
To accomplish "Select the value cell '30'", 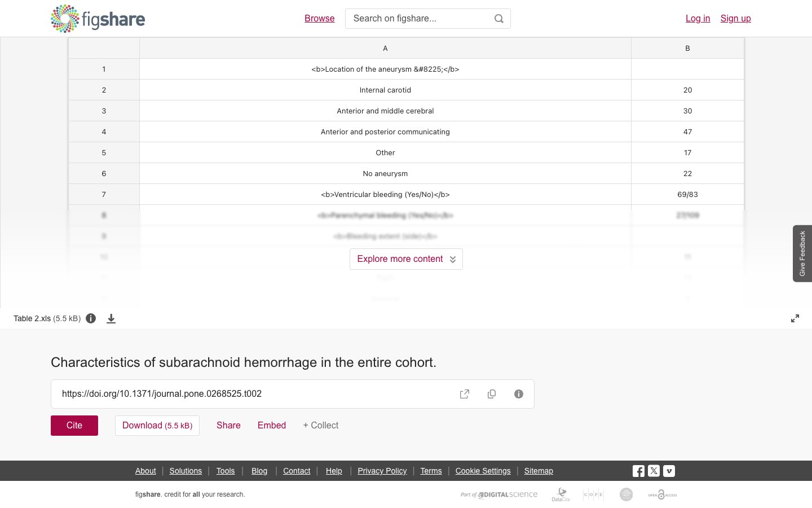I will click(687, 111).
